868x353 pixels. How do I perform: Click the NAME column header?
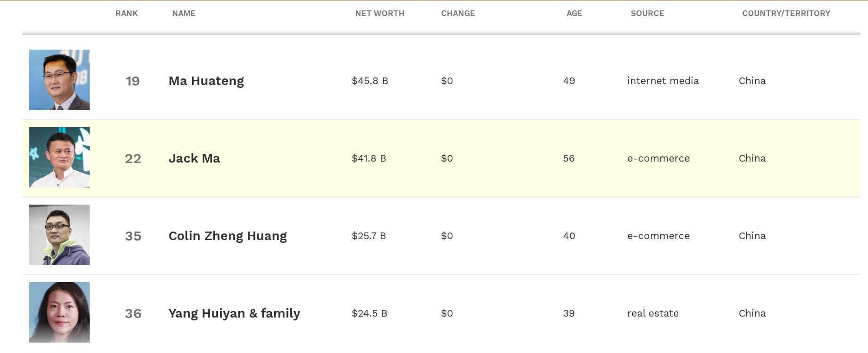pyautogui.click(x=184, y=13)
